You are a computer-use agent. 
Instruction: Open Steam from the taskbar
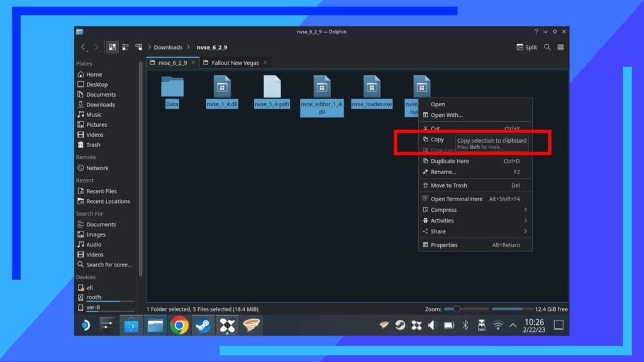tap(203, 326)
